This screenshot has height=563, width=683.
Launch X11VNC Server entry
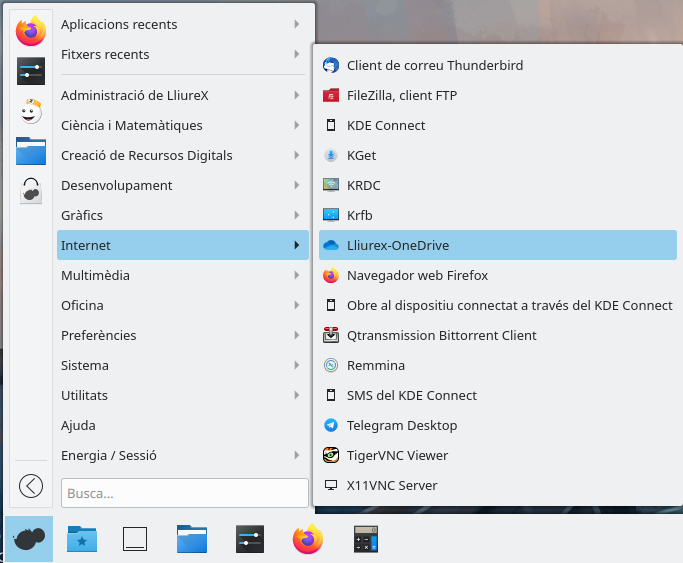click(x=391, y=486)
